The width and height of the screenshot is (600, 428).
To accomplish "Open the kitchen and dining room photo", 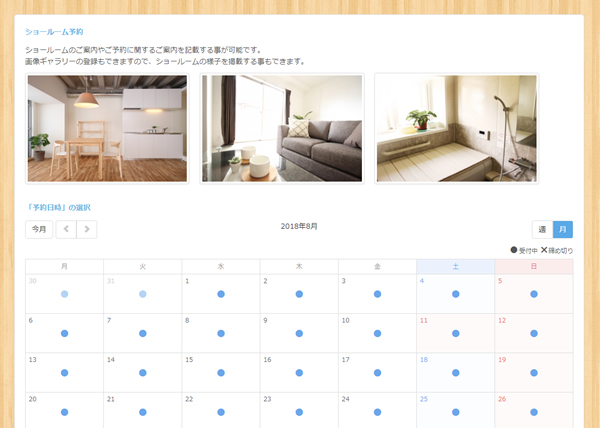I will pyautogui.click(x=107, y=128).
